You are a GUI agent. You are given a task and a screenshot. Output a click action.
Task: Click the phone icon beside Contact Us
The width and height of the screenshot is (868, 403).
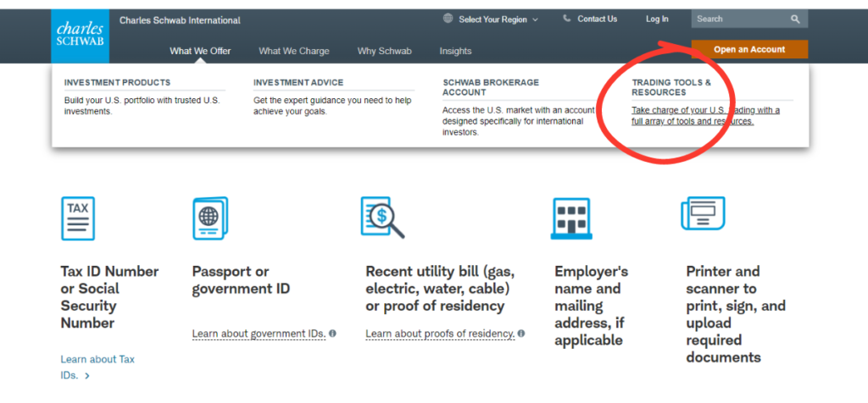[567, 19]
